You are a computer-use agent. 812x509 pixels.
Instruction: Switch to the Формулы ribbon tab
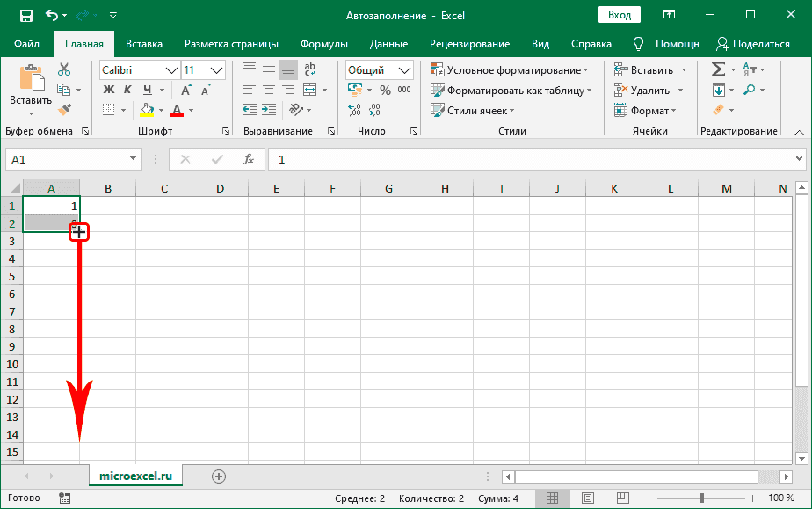coord(323,44)
